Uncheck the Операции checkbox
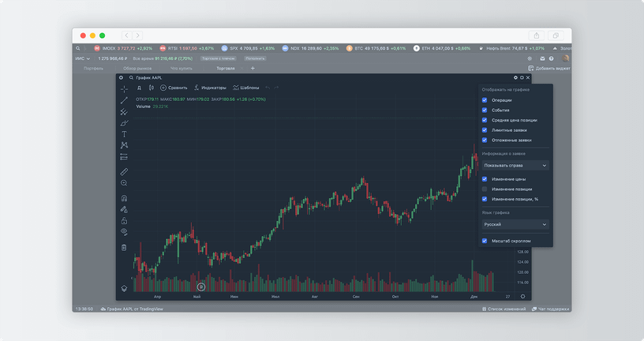This screenshot has height=341, width=644. (485, 100)
